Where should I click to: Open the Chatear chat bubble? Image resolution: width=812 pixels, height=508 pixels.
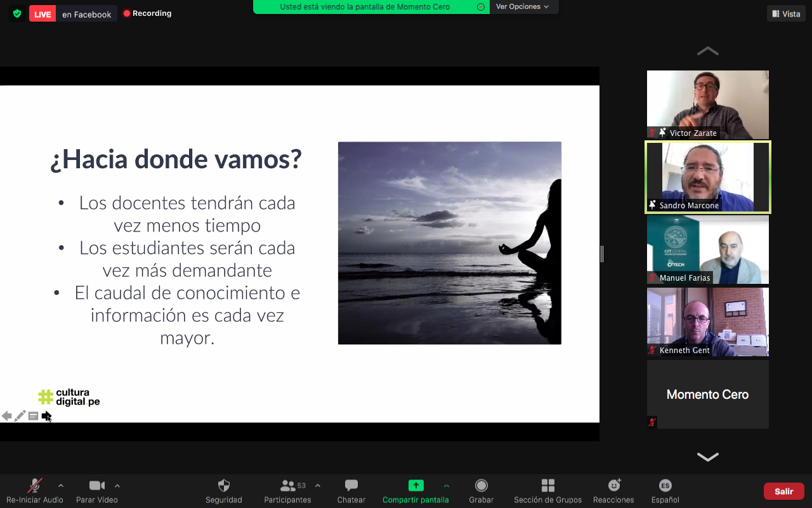pyautogui.click(x=351, y=486)
